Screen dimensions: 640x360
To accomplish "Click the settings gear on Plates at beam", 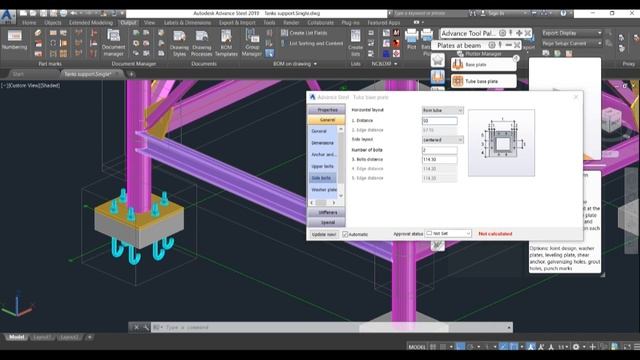I will pos(492,45).
